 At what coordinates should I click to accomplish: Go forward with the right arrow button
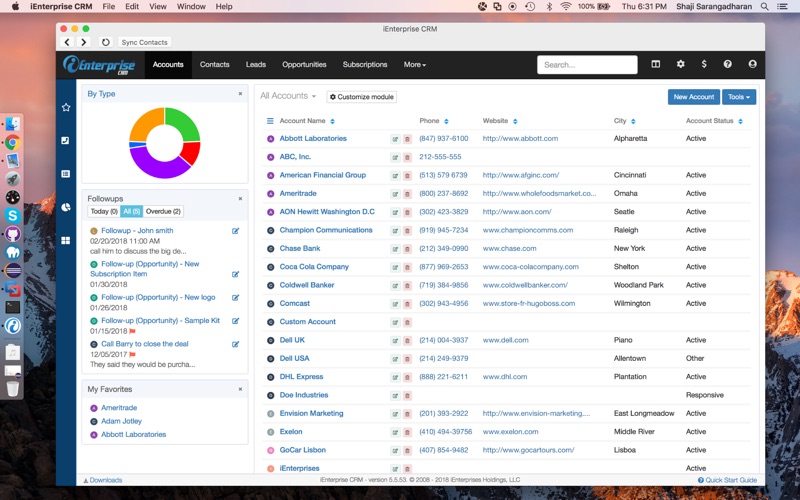pyautogui.click(x=84, y=42)
